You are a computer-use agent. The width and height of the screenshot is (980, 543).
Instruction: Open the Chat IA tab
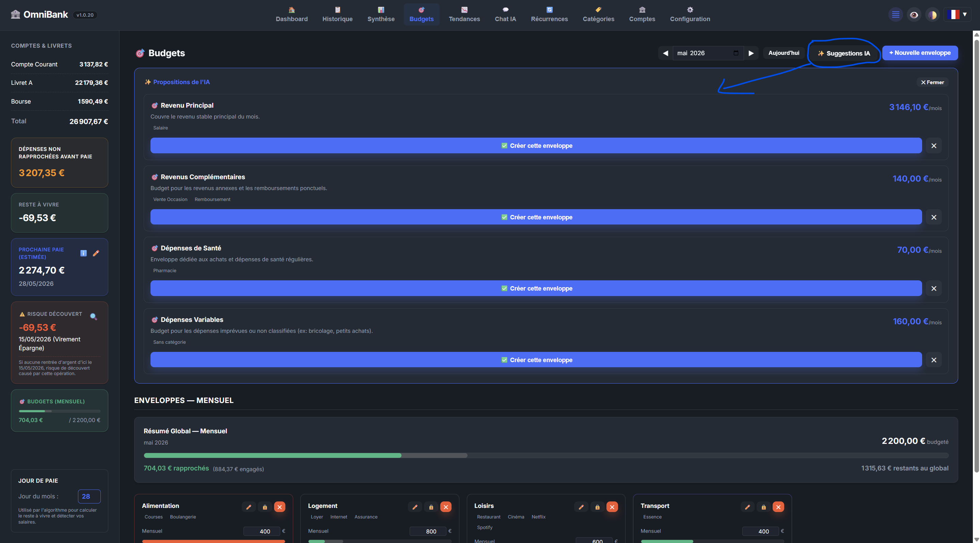point(505,14)
